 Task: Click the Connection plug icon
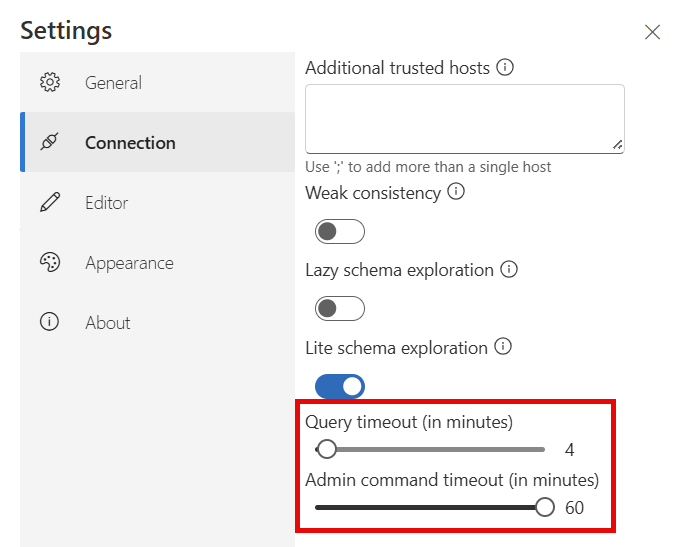[x=49, y=143]
